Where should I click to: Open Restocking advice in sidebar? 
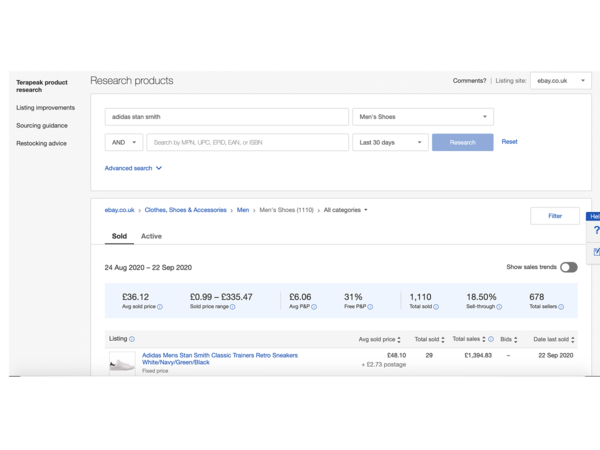(41, 143)
